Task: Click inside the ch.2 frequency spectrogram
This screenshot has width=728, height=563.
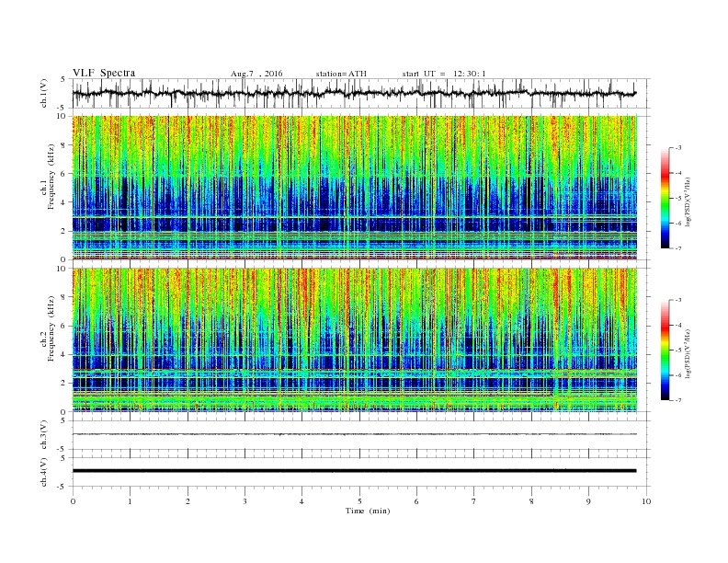Action: pos(355,339)
